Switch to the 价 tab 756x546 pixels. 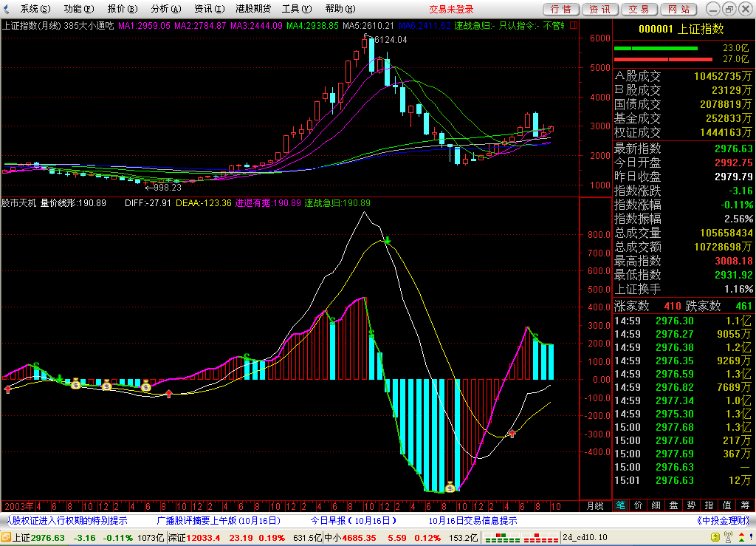639,505
